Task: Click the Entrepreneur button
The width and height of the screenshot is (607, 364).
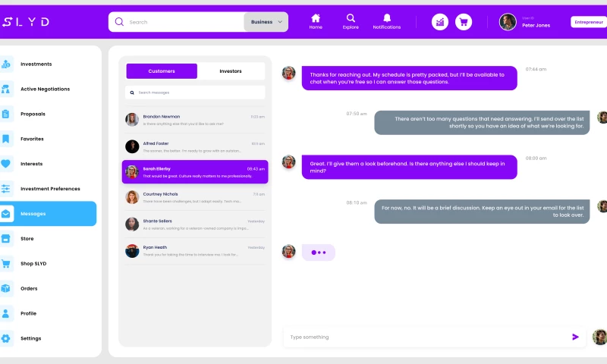Action: coord(588,22)
